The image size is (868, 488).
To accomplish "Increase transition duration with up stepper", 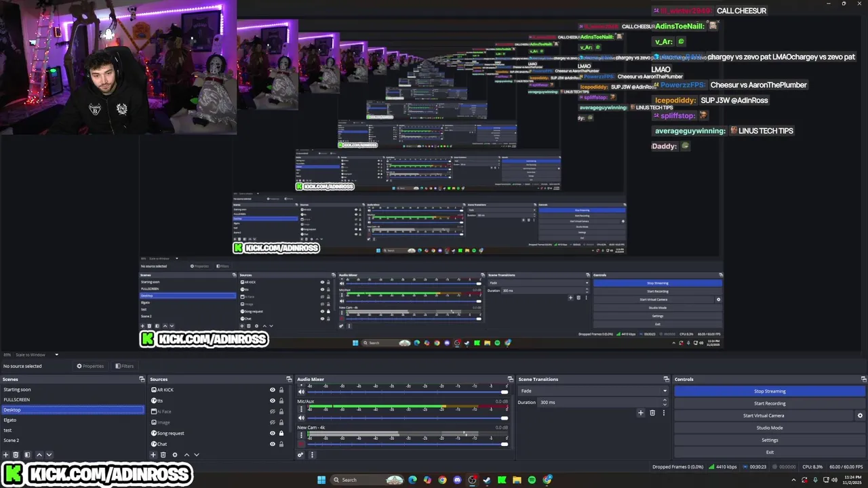I will pos(665,401).
